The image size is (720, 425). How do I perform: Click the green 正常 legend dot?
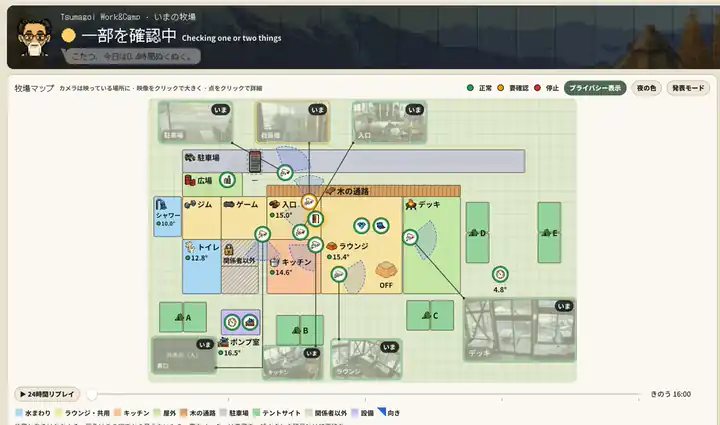[470, 88]
